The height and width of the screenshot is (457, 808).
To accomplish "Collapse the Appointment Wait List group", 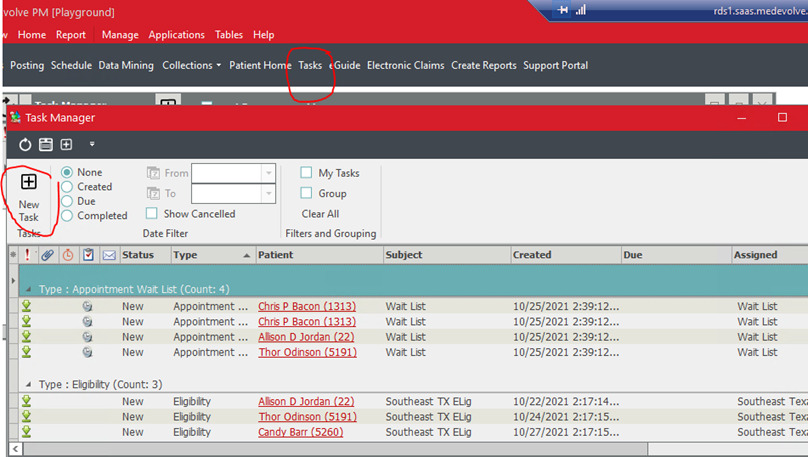I will 28,289.
